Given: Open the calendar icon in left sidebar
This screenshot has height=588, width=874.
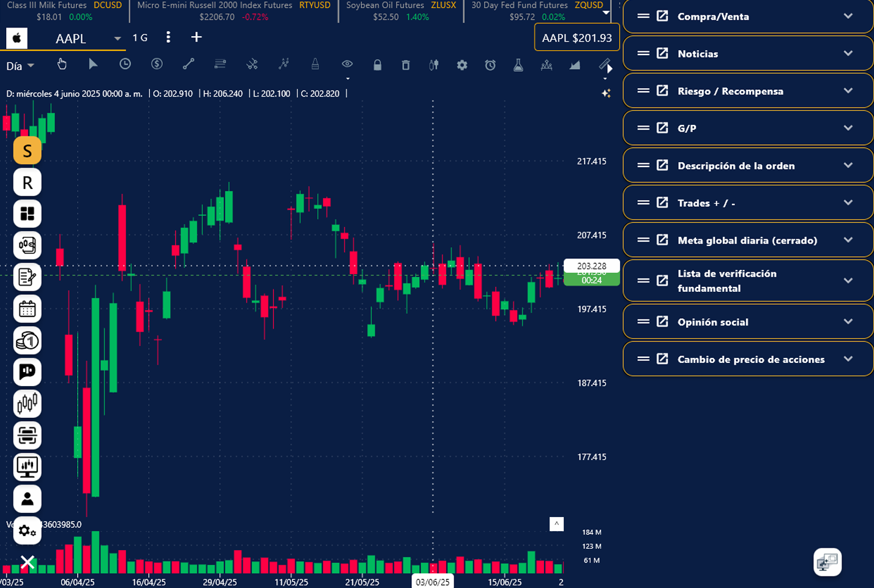Looking at the screenshot, I should point(28,309).
